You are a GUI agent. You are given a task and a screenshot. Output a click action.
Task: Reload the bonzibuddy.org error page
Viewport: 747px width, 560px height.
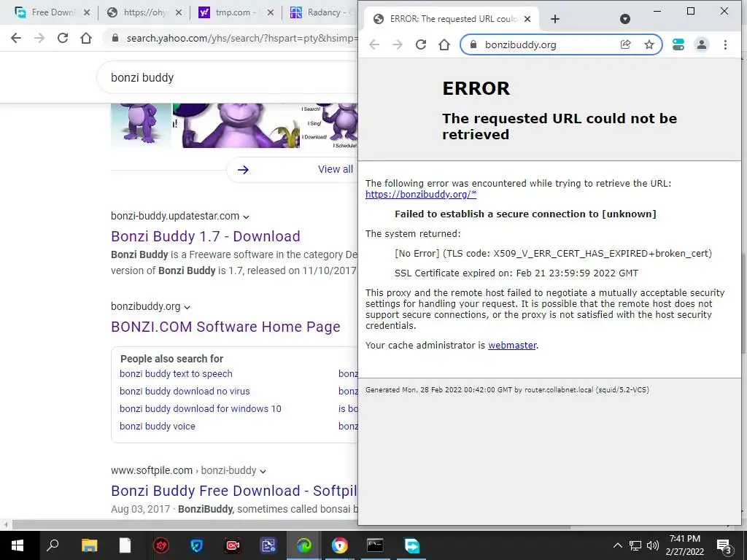[x=421, y=44]
